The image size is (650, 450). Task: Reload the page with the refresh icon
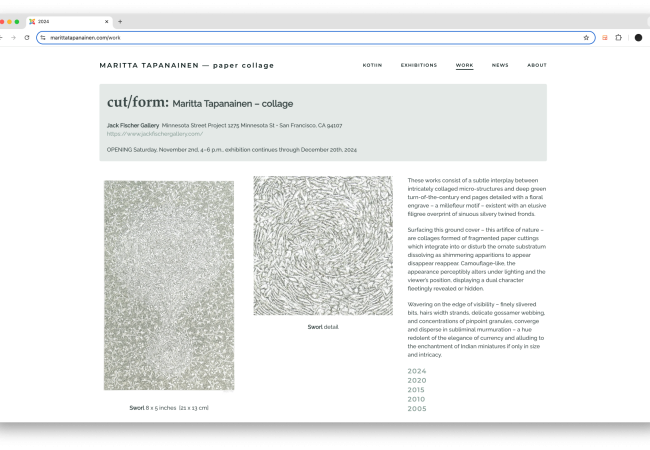click(x=27, y=37)
